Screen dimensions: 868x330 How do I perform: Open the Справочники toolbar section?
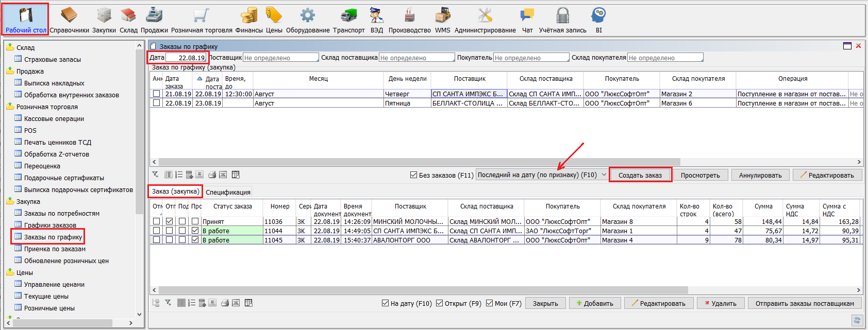(x=69, y=20)
